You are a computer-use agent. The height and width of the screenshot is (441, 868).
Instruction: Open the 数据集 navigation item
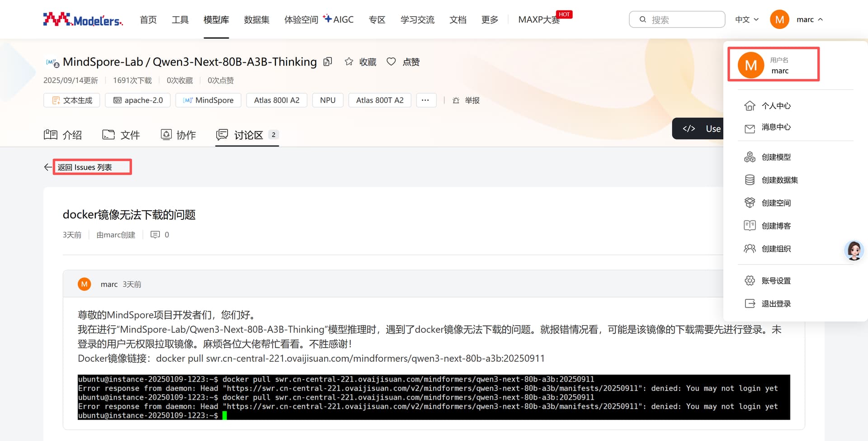click(256, 19)
